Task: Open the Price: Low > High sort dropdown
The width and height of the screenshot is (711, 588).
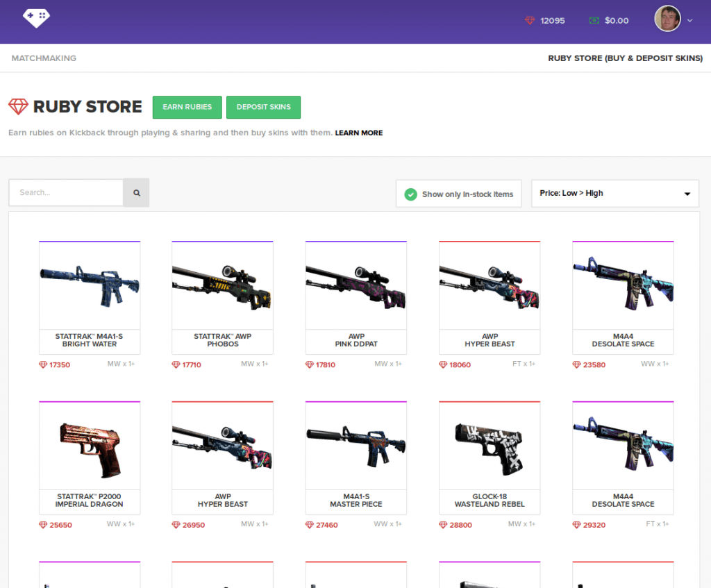Action: 615,194
